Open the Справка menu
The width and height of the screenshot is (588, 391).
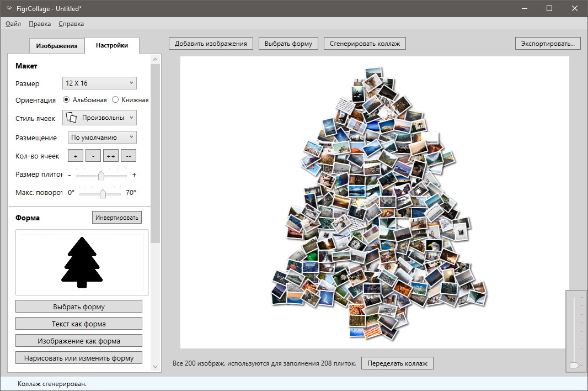pos(71,24)
